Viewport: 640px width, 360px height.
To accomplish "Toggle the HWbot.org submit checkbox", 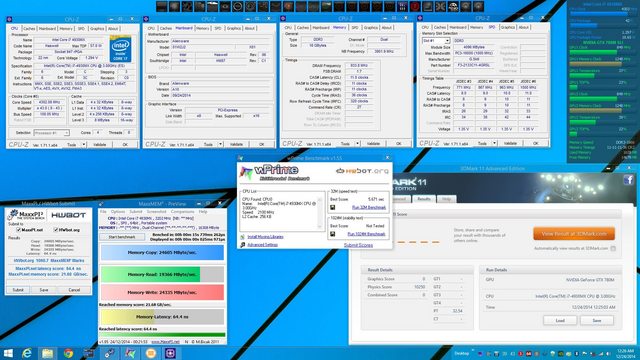I will tap(56, 230).
